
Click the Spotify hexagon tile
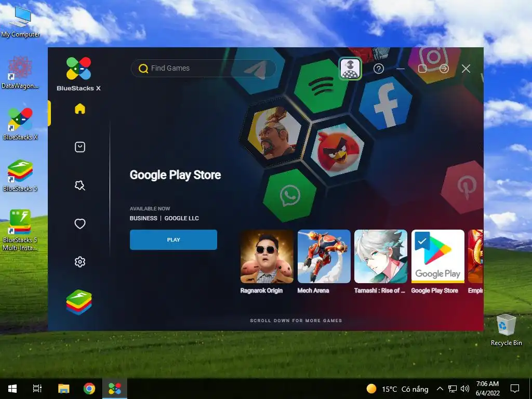tap(321, 86)
